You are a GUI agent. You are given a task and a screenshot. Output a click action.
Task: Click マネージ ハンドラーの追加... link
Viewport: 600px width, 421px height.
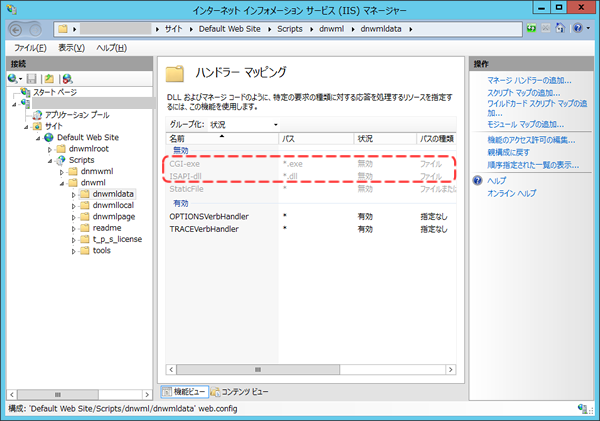tap(529, 80)
